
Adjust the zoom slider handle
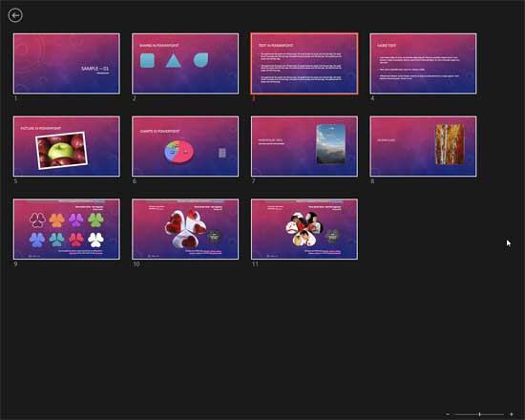[480, 414]
